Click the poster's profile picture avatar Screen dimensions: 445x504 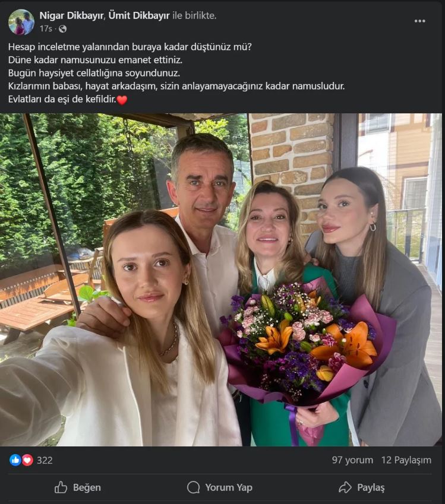coord(21,22)
